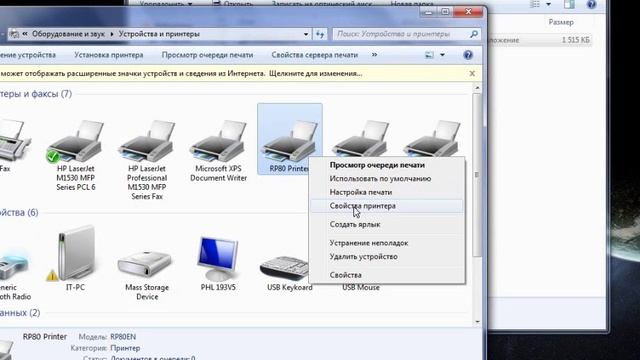
Task: Select the HP LaserJet Professional M1530 MFP Series Fax printer
Action: [147, 159]
